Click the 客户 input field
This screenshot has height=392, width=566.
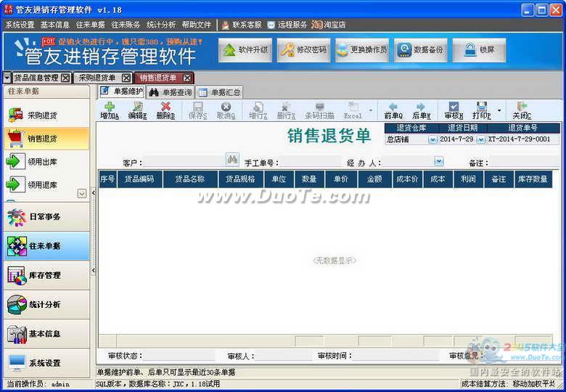tap(184, 161)
